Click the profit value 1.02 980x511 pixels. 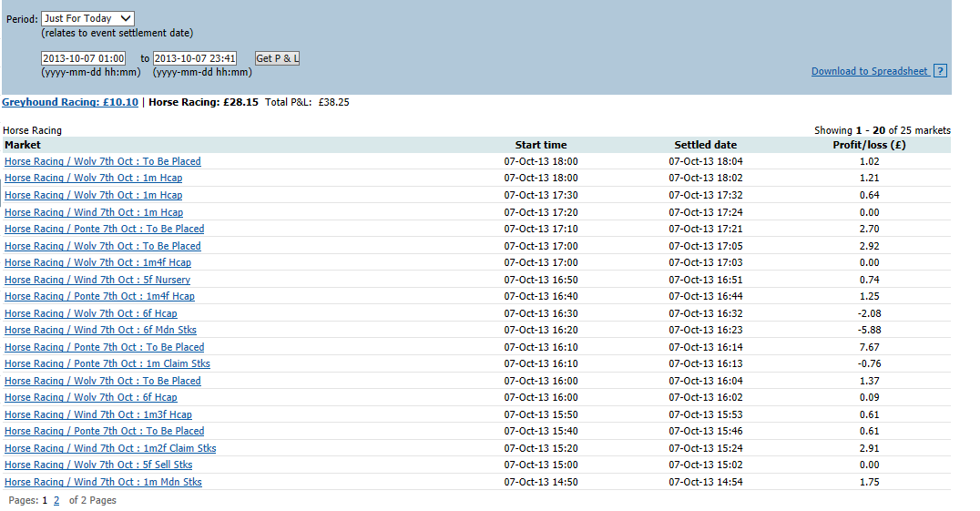[x=870, y=161]
